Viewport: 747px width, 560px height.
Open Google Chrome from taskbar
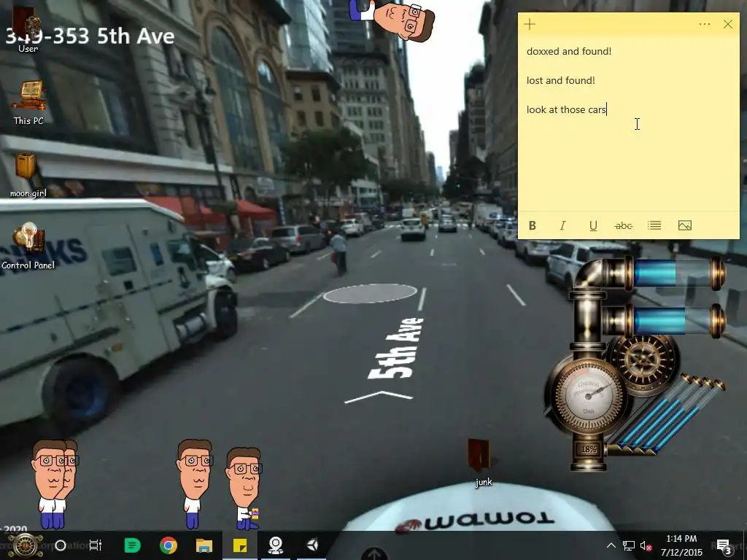(169, 545)
